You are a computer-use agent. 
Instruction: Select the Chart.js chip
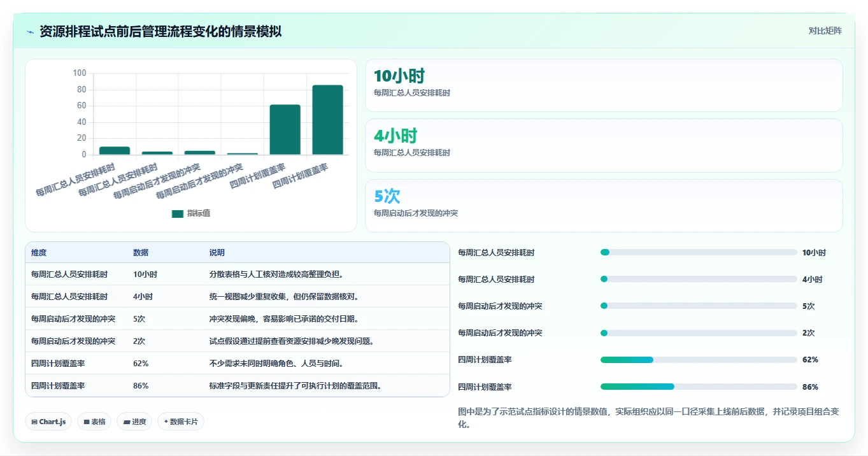[48, 422]
